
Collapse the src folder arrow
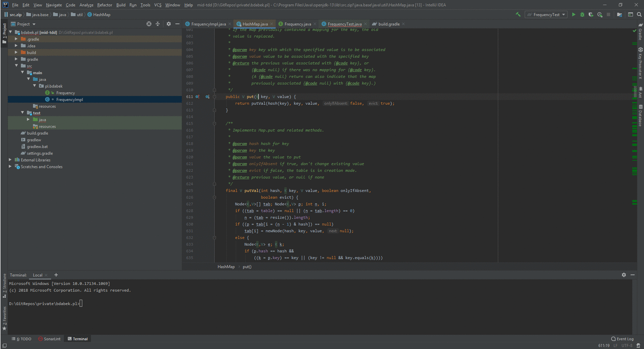(x=17, y=66)
